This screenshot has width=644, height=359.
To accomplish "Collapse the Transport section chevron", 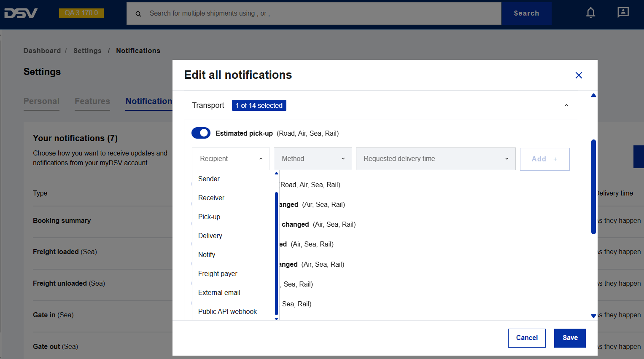I will 566,105.
